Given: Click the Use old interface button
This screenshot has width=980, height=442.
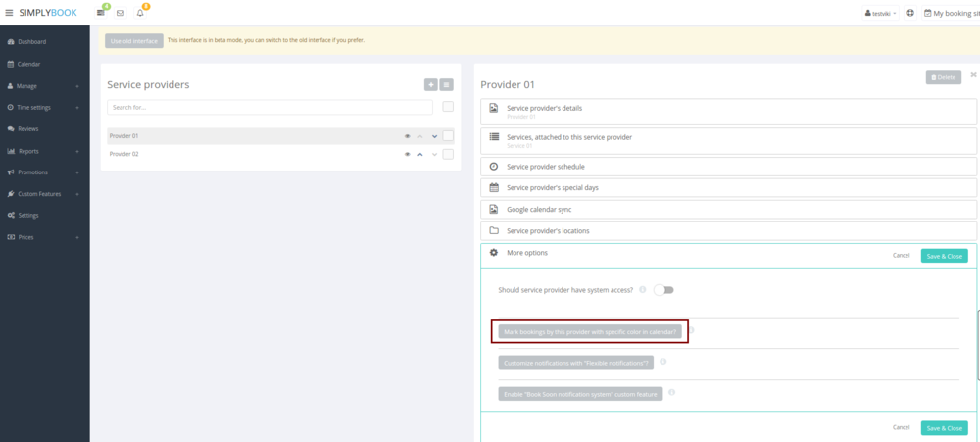Looking at the screenshot, I should pos(134,40).
